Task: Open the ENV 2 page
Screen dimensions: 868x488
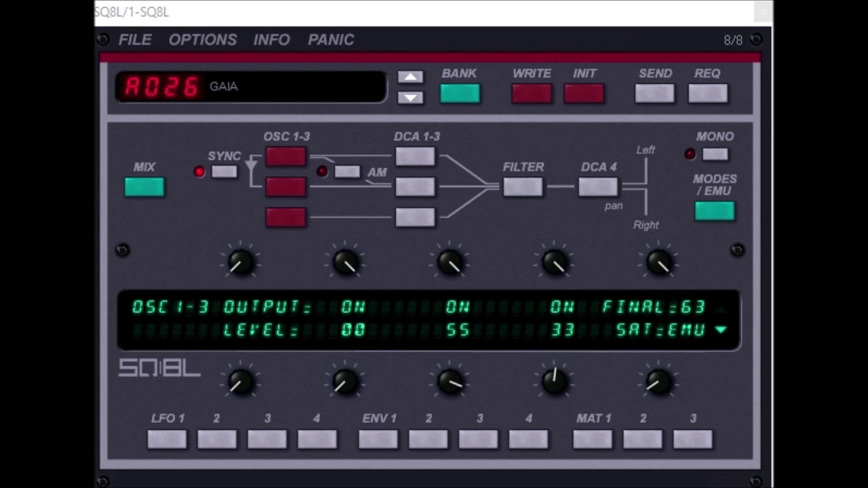Action: [429, 439]
